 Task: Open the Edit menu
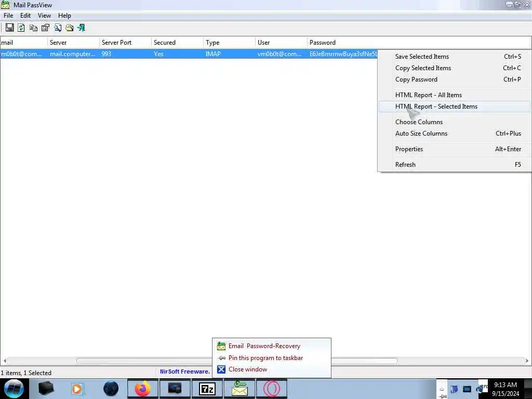coord(25,16)
